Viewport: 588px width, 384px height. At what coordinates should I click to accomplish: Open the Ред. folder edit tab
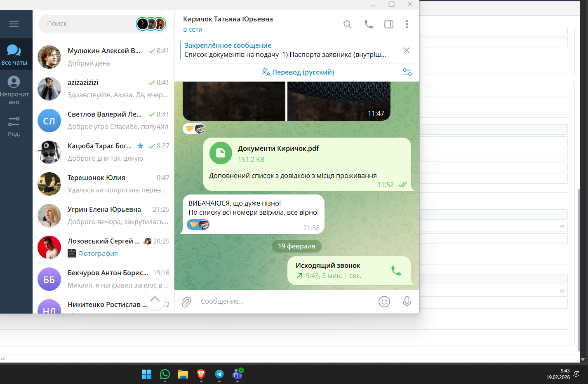click(x=14, y=126)
